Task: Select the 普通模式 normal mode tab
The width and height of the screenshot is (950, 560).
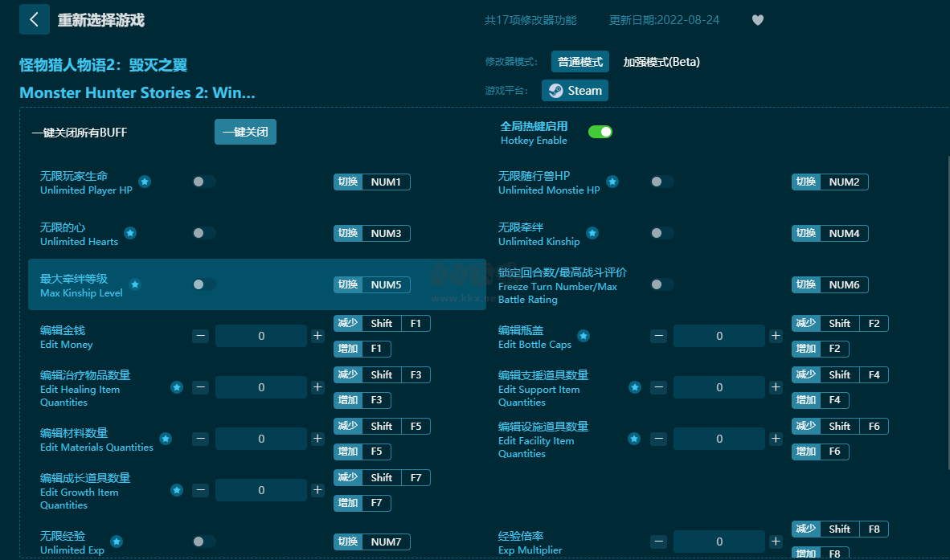Action: 579,62
